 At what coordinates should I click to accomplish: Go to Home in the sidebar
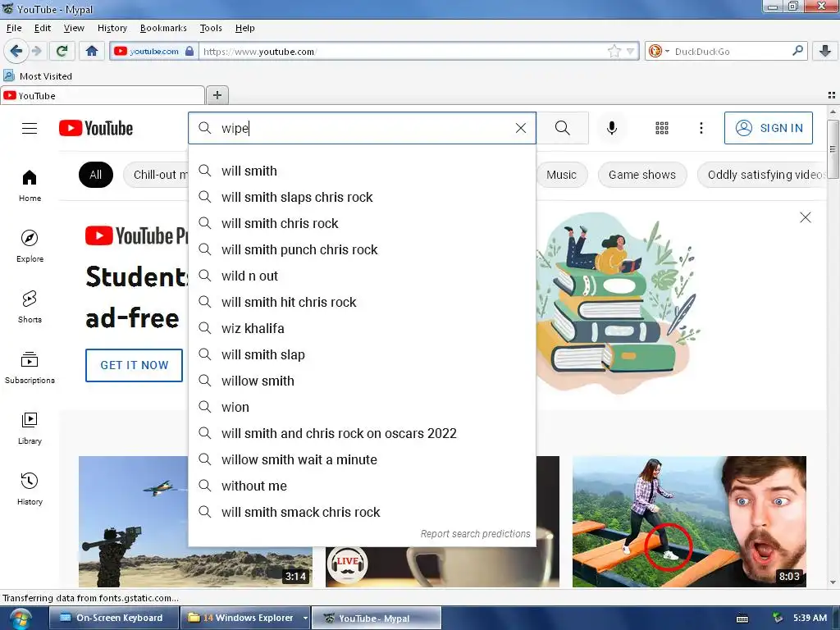tap(30, 185)
